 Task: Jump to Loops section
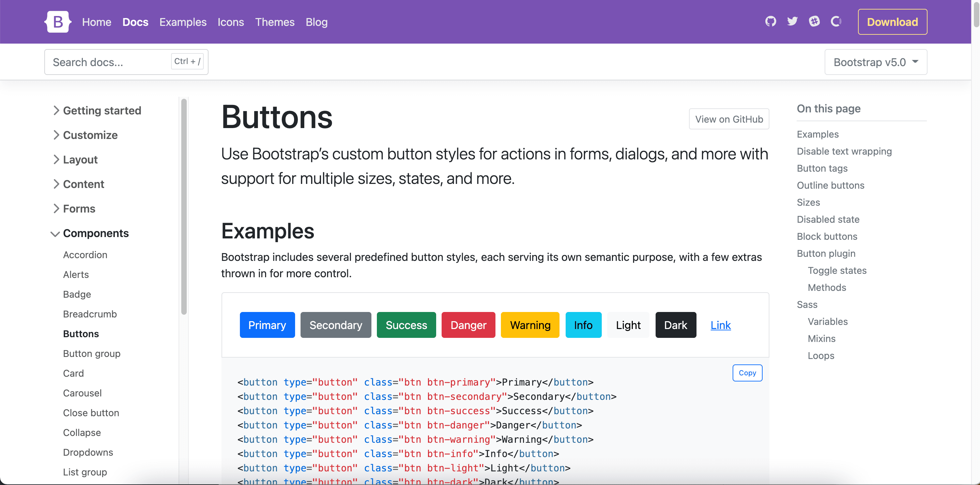(x=821, y=356)
